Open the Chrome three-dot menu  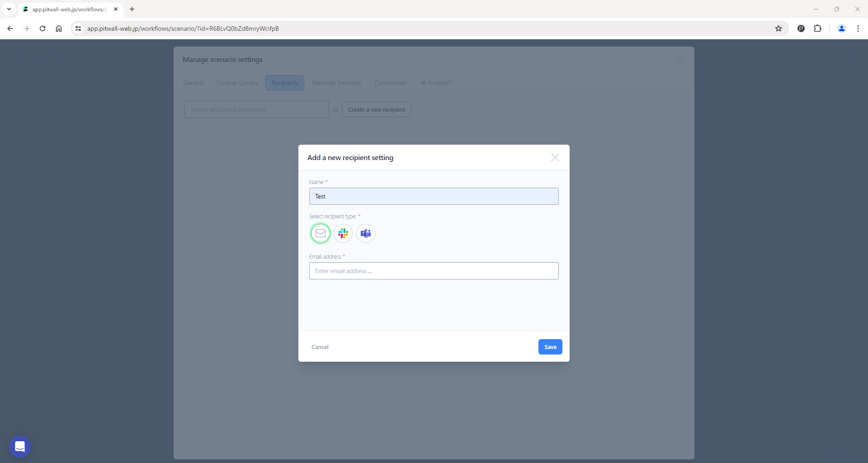[x=858, y=28]
